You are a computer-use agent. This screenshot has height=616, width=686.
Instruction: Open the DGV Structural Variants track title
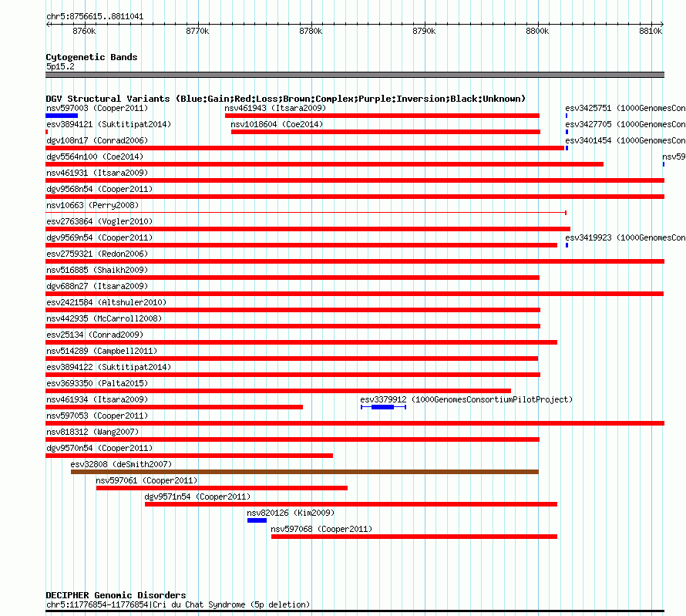point(286,99)
